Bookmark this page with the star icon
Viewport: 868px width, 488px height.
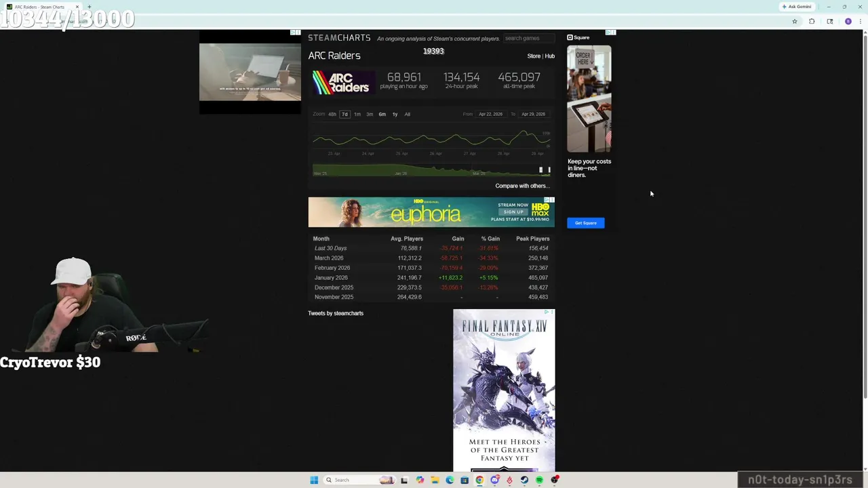point(795,21)
